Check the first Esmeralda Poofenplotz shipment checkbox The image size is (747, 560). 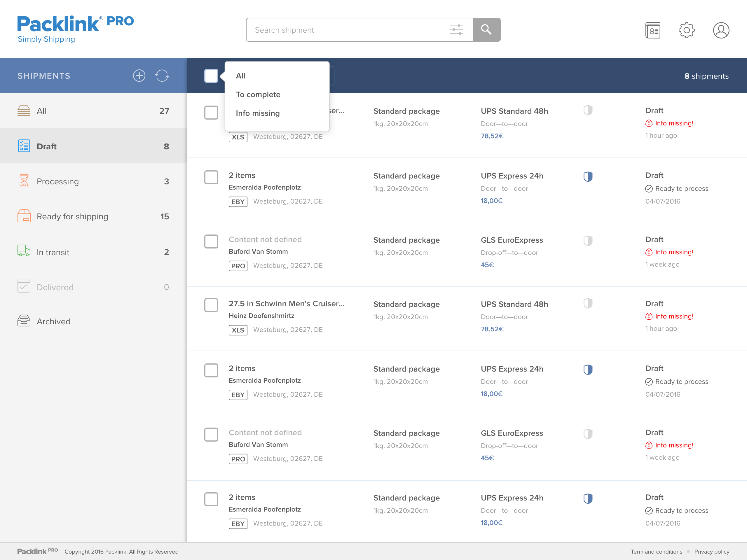211,177
